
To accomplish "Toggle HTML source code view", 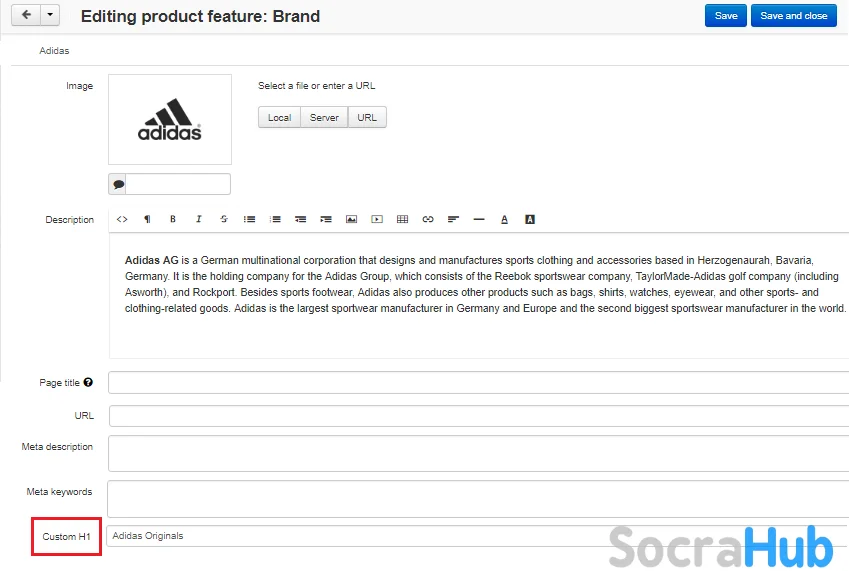I will pyautogui.click(x=122, y=219).
